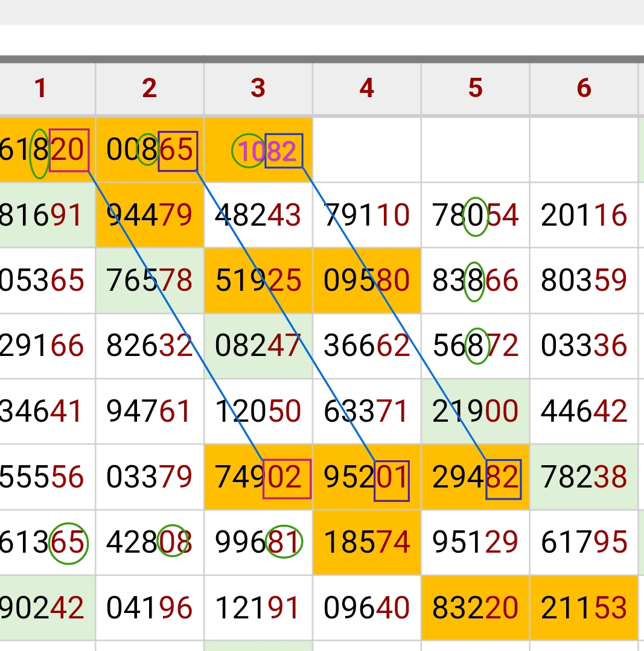Click the number 09640
Screen dimensions: 644x651
pyautogui.click(x=366, y=607)
